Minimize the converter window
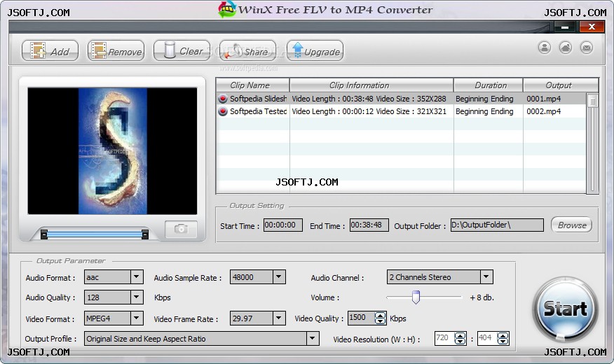This screenshot has width=614, height=364. coord(564,27)
